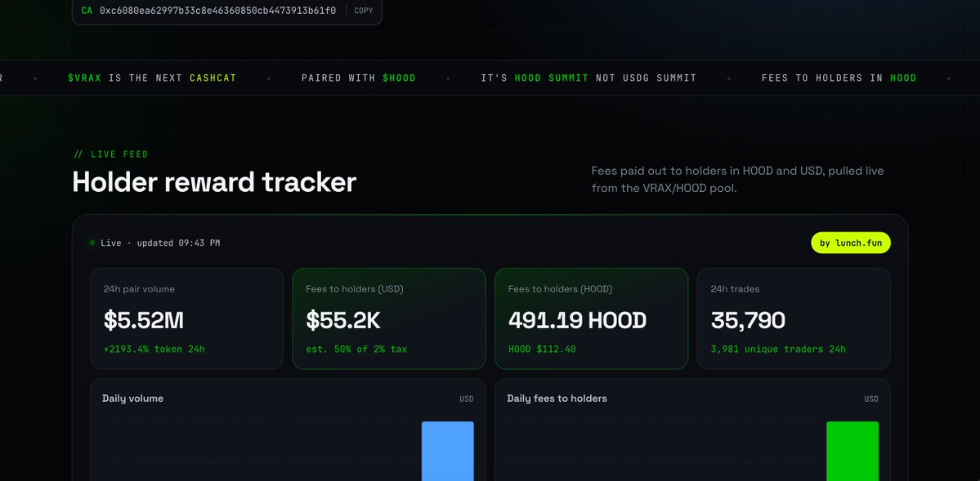980x481 pixels.
Task: Click '3,981 unique traders 24h' text
Action: coord(778,350)
